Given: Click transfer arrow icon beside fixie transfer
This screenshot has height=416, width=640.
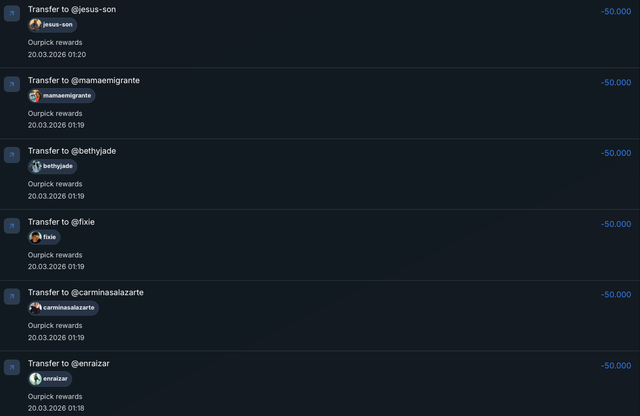Looking at the screenshot, I should 12,226.
